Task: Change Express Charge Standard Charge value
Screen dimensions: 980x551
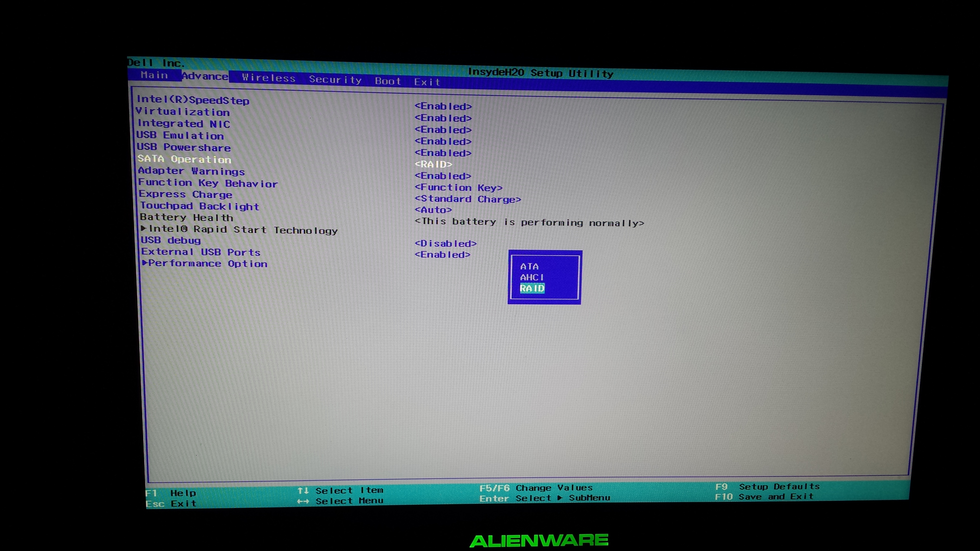Action: pyautogui.click(x=467, y=199)
